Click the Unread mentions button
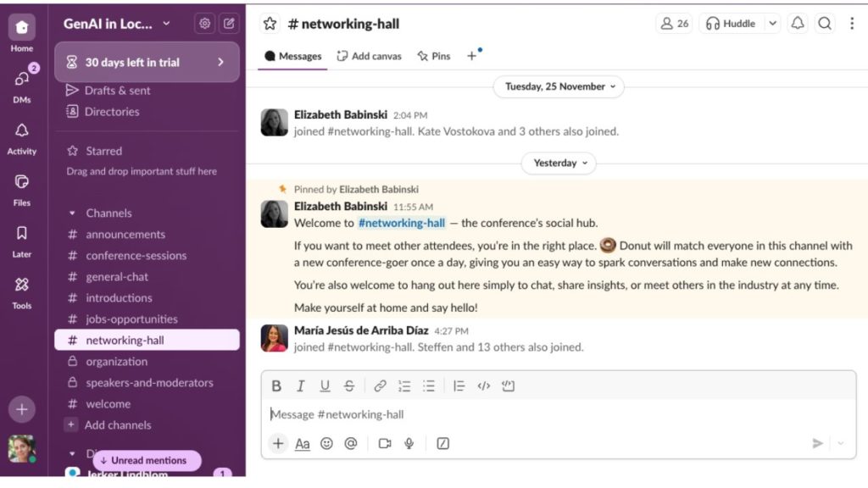Viewport: 868px width, 488px height. [147, 460]
